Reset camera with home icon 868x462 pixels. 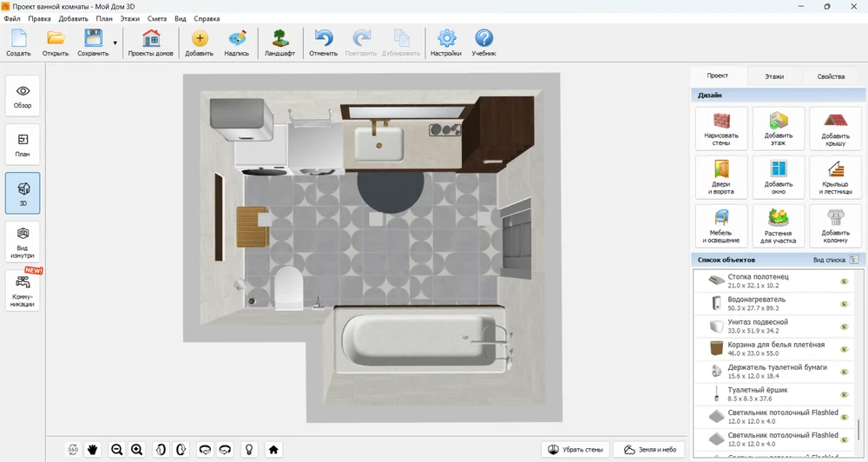pos(273,449)
